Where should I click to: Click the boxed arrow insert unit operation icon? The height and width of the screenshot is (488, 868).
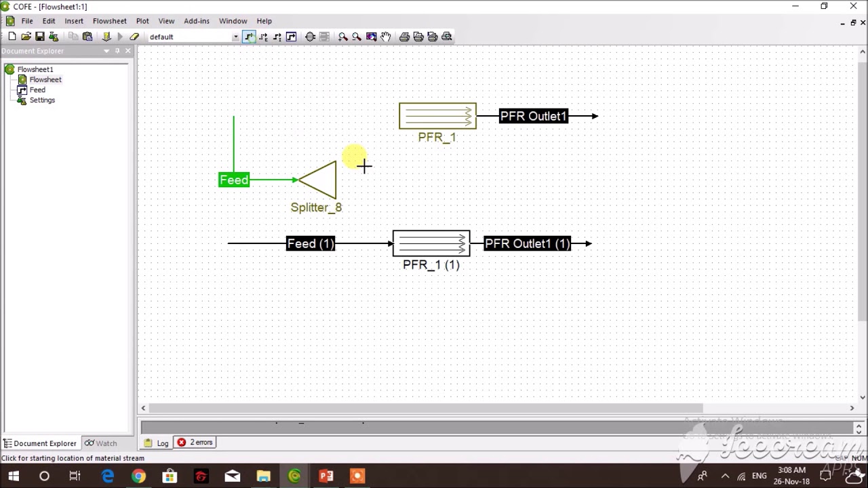291,37
